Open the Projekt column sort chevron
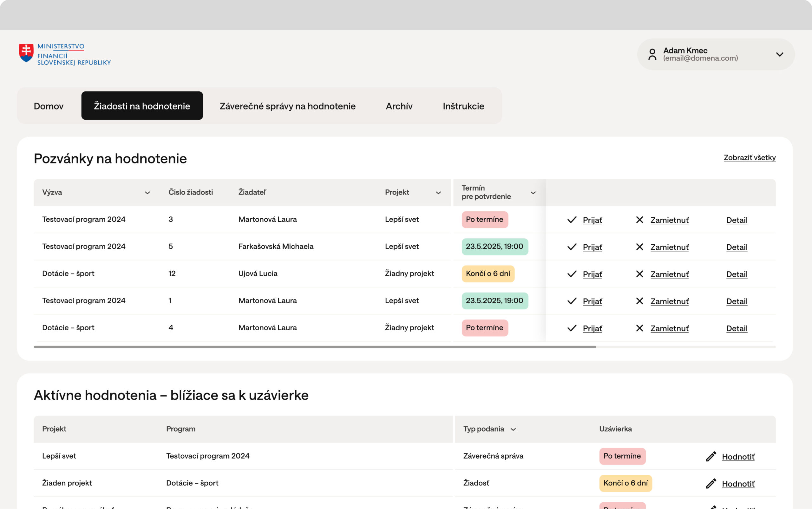 pyautogui.click(x=438, y=193)
